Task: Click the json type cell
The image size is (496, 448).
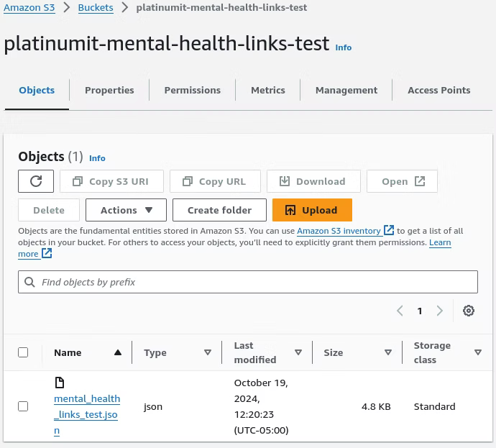Action: tap(153, 407)
